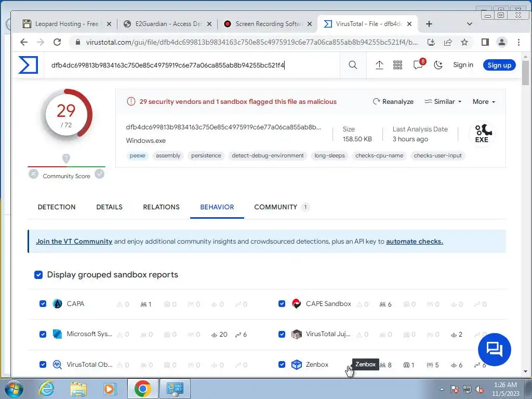Open Internet Explorer from taskbar

46,389
